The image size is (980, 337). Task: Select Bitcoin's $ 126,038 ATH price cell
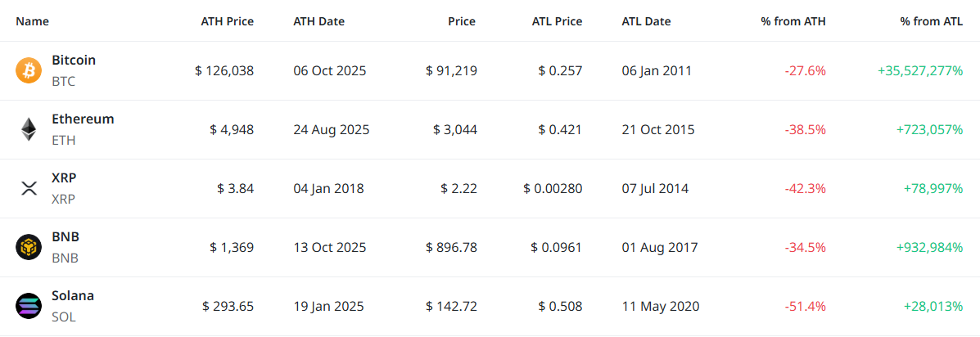224,70
